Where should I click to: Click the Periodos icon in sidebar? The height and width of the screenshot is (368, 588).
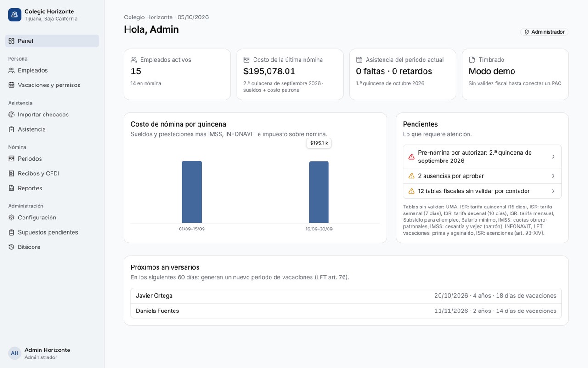tap(11, 159)
